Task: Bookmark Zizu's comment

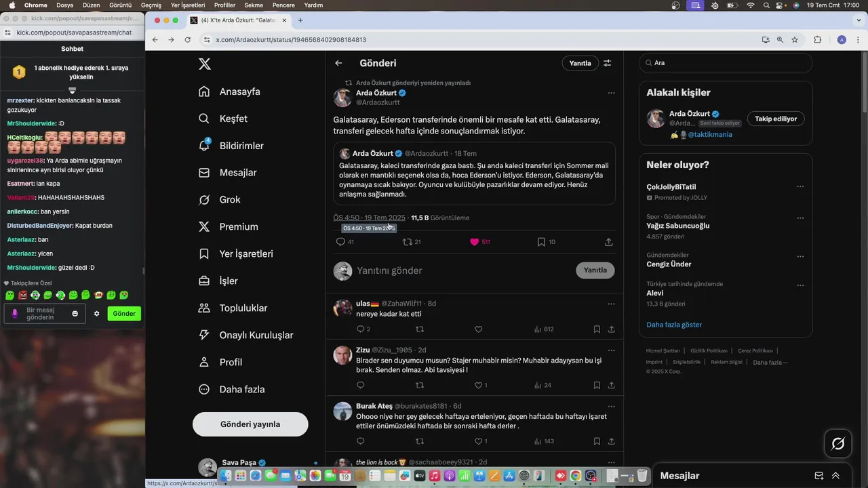Action: [x=597, y=386]
